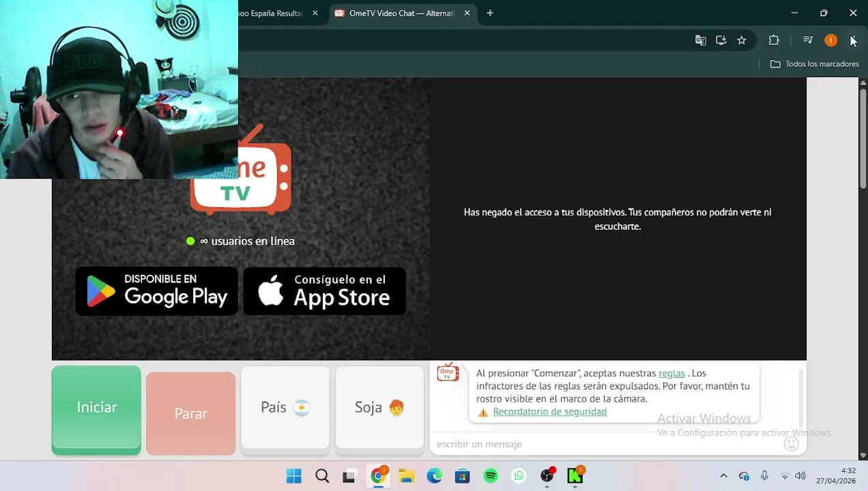Open WhatsApp from taskbar
Screen dimensions: 868x491
[x=519, y=476]
